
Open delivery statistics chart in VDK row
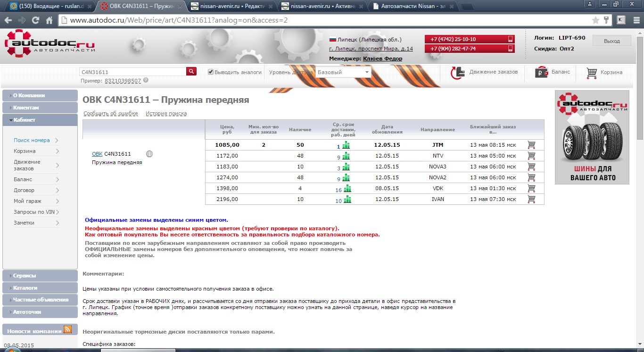[347, 188]
